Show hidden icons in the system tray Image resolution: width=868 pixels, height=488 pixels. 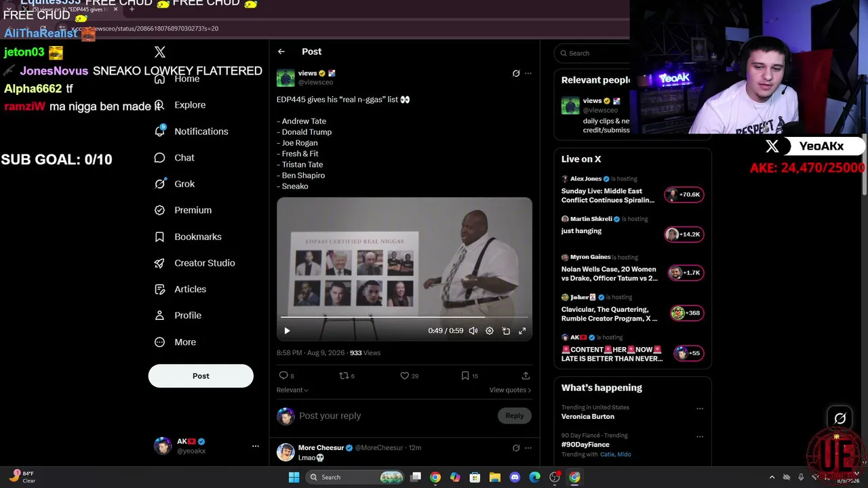[x=772, y=477]
